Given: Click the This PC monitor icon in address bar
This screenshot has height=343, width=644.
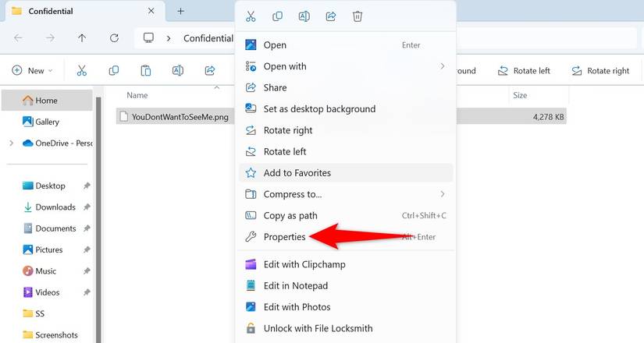Looking at the screenshot, I should pyautogui.click(x=148, y=38).
